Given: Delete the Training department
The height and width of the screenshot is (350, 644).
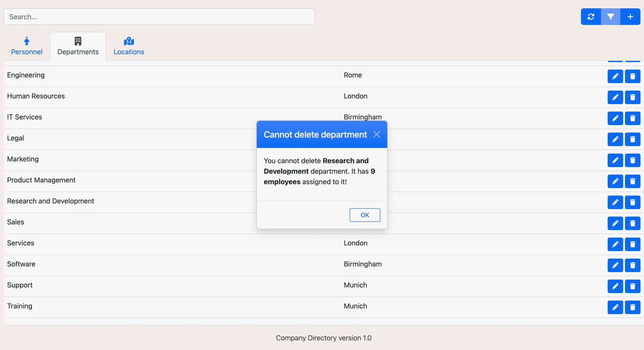Looking at the screenshot, I should [x=633, y=308].
